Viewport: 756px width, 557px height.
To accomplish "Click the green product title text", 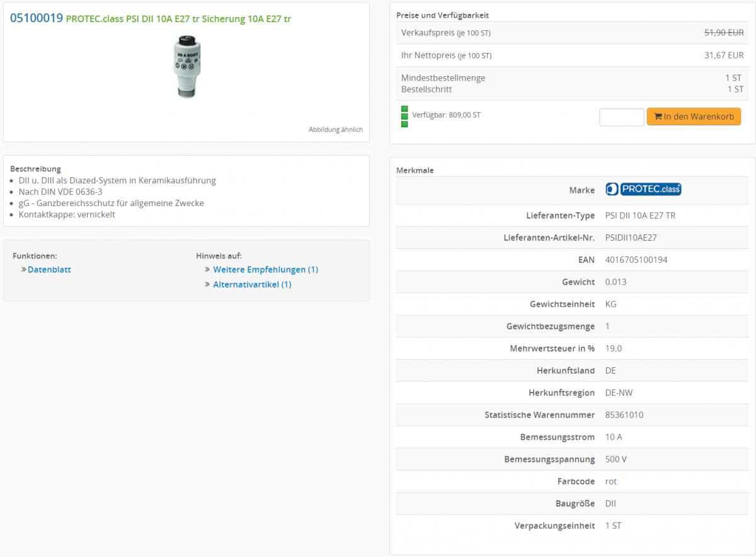I will (x=178, y=19).
